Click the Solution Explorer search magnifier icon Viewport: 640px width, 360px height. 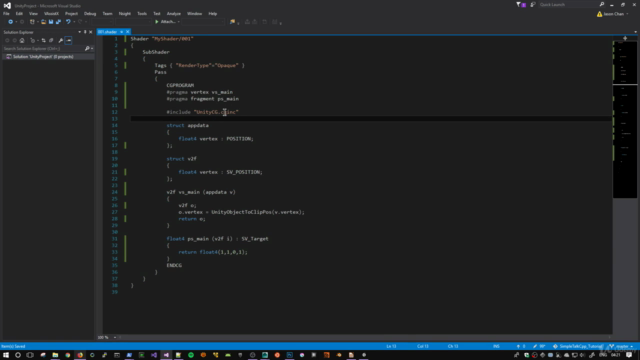87,49
